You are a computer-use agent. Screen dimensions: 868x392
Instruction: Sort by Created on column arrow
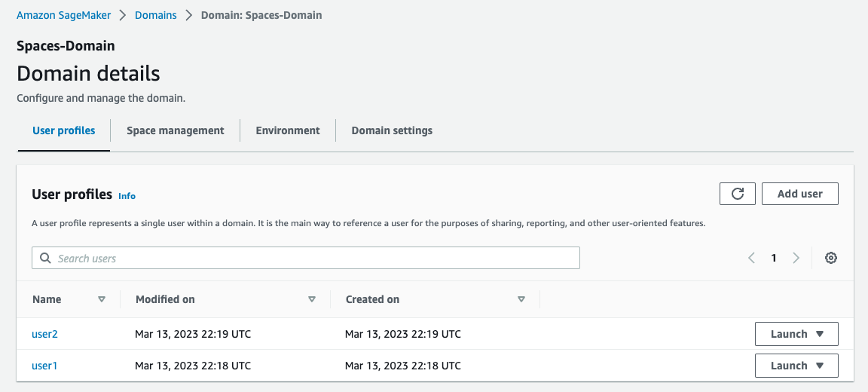521,299
